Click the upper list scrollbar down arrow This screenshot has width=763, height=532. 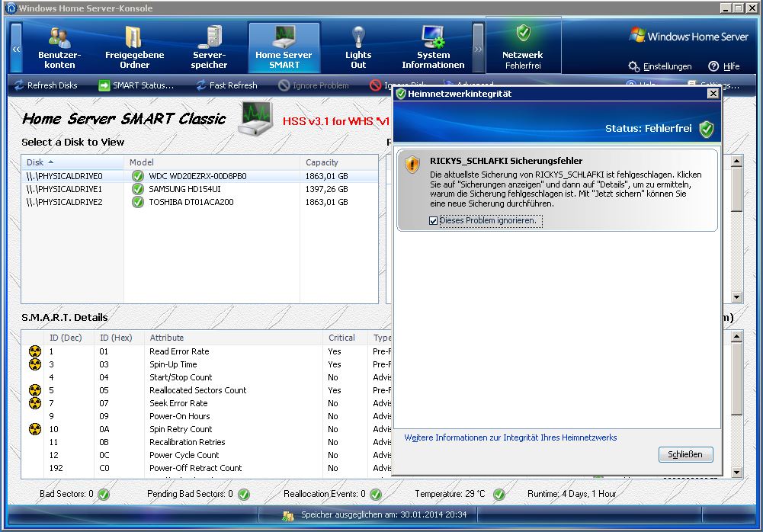737,297
